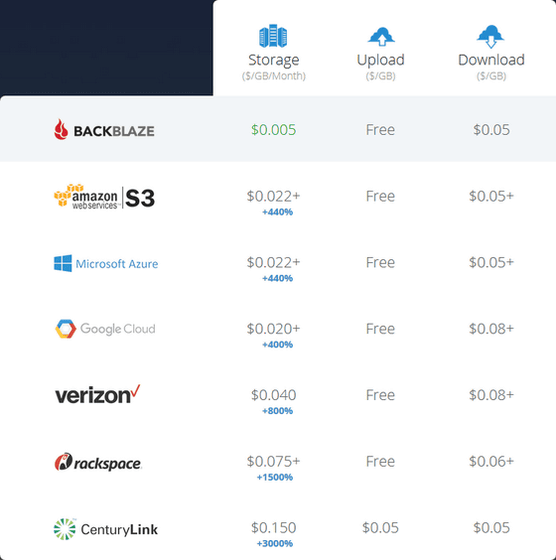
Task: Click Microsoft Azure download price $0.05+
Action: click(x=491, y=262)
